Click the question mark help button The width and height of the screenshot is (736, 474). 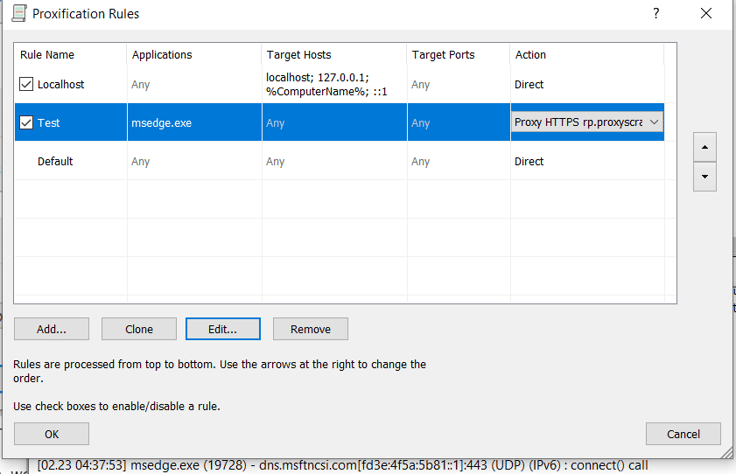pos(656,14)
